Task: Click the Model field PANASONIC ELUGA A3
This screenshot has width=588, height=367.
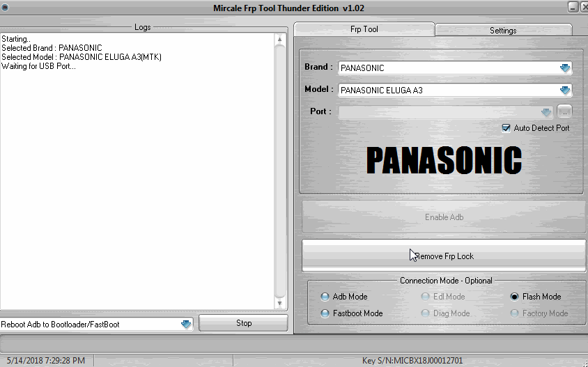Action: coord(454,90)
